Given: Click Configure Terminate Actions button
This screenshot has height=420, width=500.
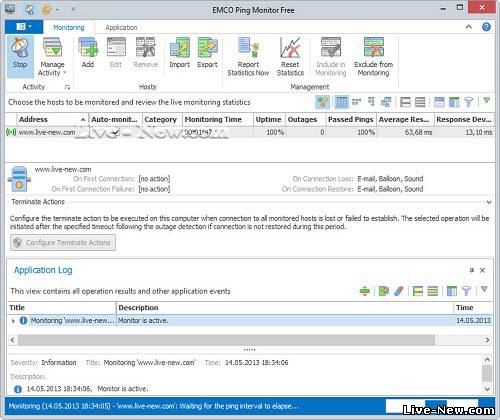Looking at the screenshot, I should (x=63, y=243).
